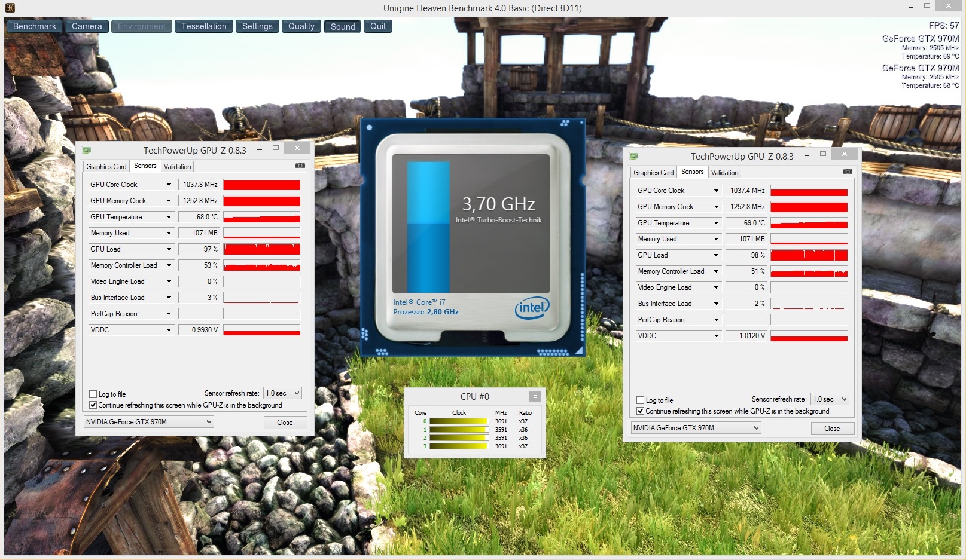
Task: Open Camera menu in Heaven
Action: pos(87,26)
